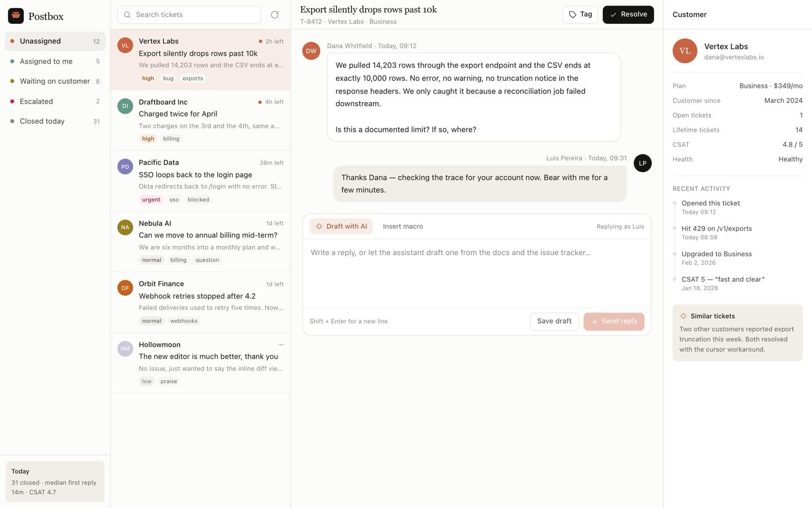812x508 pixels.
Task: Click the exports tag
Action: (193, 78)
